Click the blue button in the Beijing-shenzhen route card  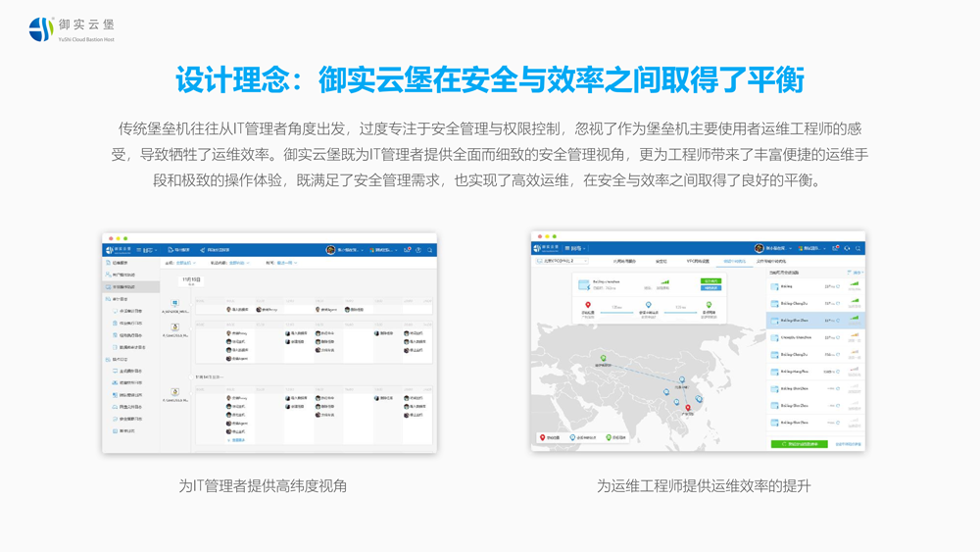point(710,288)
